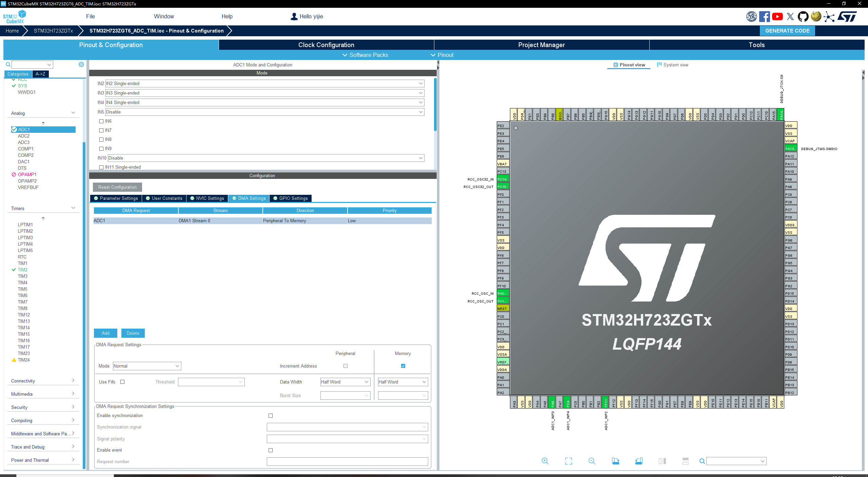Switch to Parameter Settings tab
The image size is (868, 477).
[x=116, y=198]
